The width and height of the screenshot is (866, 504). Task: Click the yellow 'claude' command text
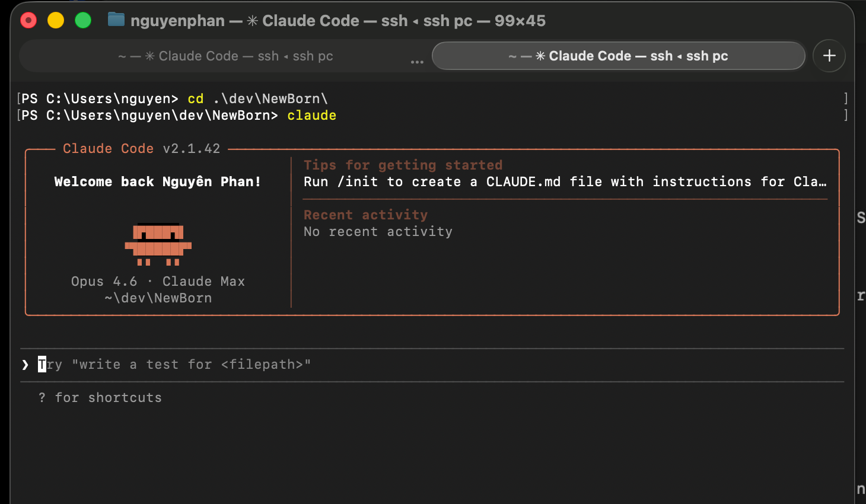click(311, 116)
